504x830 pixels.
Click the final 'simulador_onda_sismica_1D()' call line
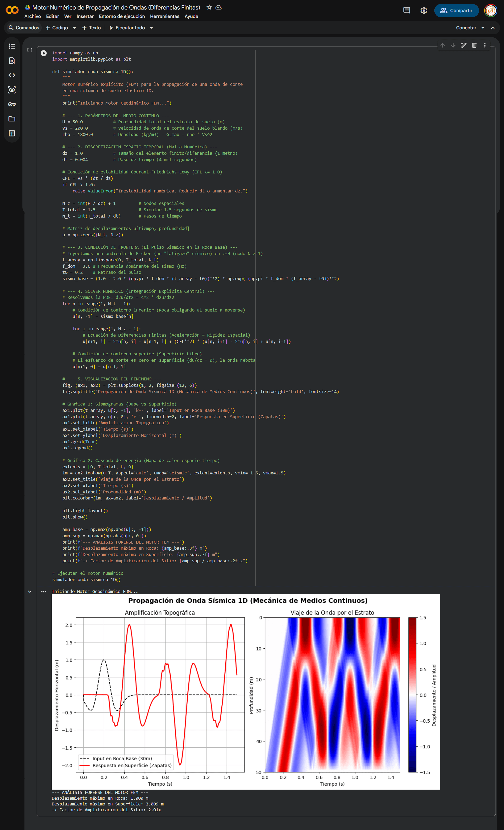[x=87, y=580]
